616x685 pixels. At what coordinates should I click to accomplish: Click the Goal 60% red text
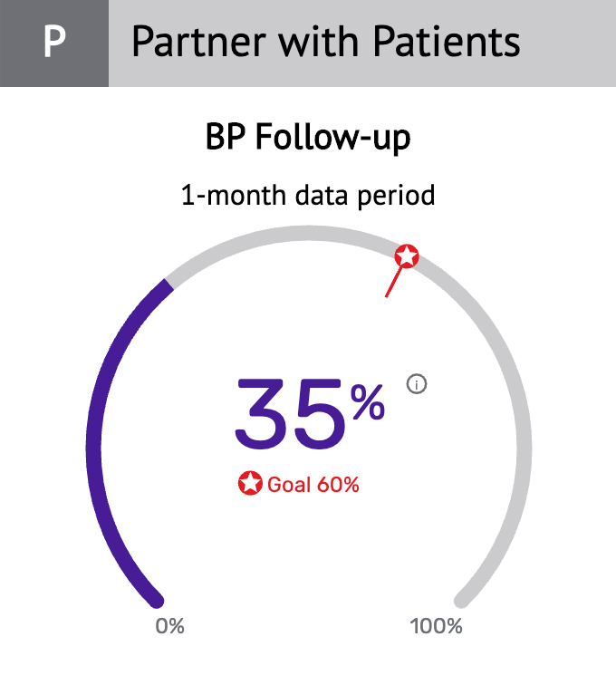(313, 485)
